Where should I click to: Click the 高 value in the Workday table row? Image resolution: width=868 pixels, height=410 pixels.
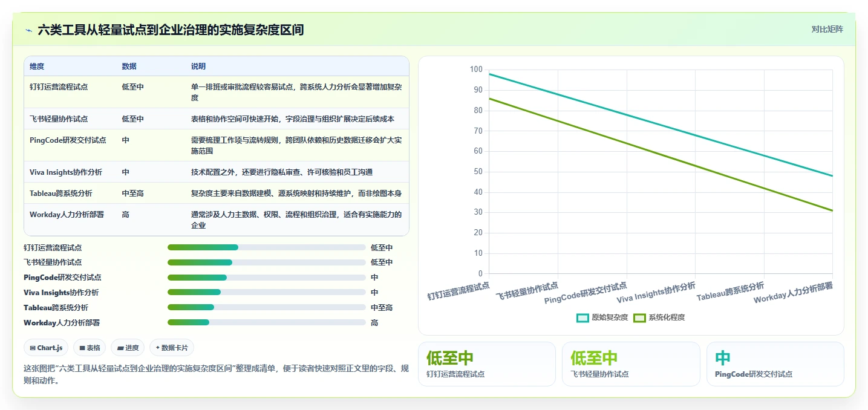(125, 215)
